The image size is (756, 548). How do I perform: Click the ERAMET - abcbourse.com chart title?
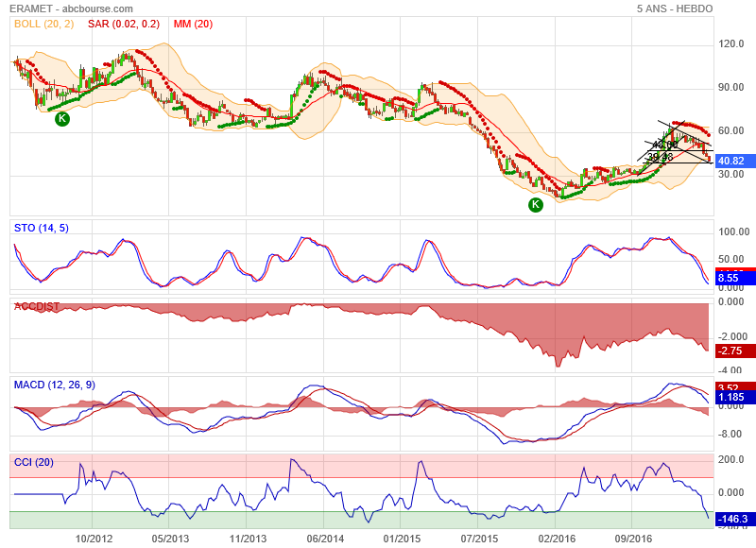(71, 9)
